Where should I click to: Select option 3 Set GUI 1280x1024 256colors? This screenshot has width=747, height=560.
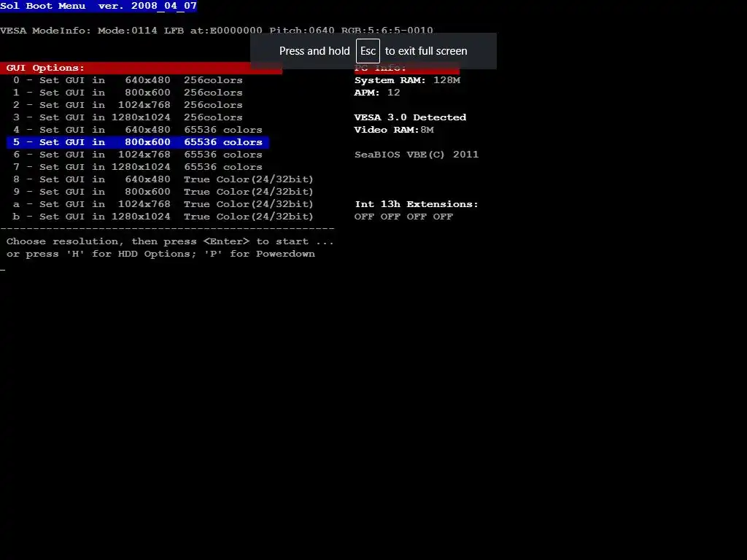pos(128,117)
